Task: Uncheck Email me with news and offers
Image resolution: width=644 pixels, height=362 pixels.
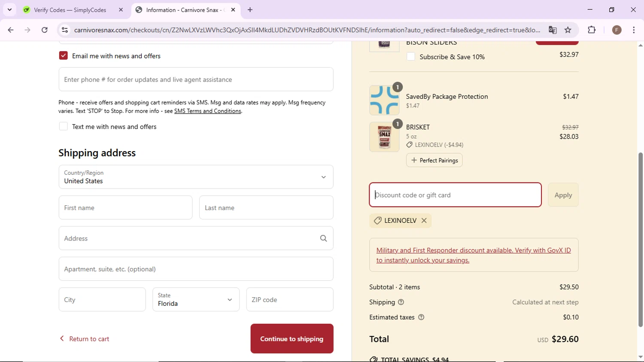Action: click(63, 56)
